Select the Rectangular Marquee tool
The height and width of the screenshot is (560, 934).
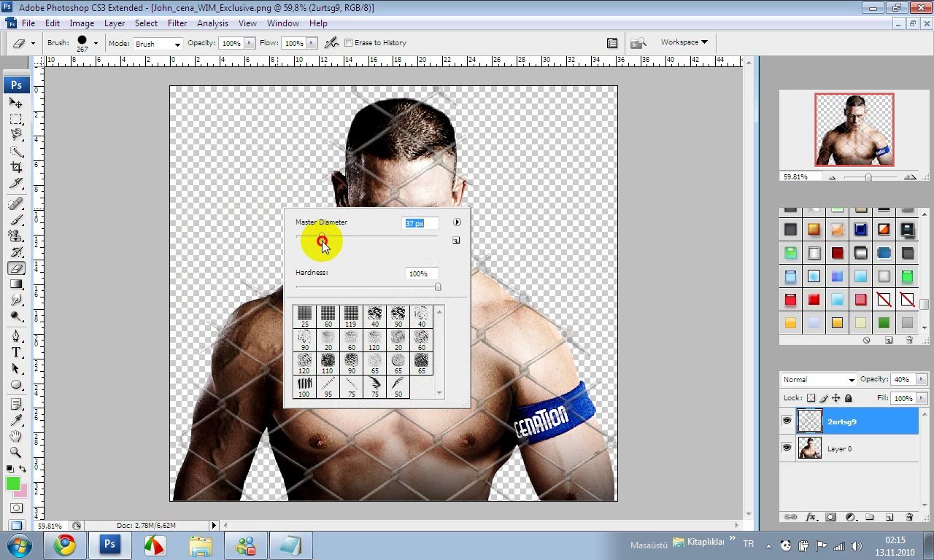click(16, 119)
